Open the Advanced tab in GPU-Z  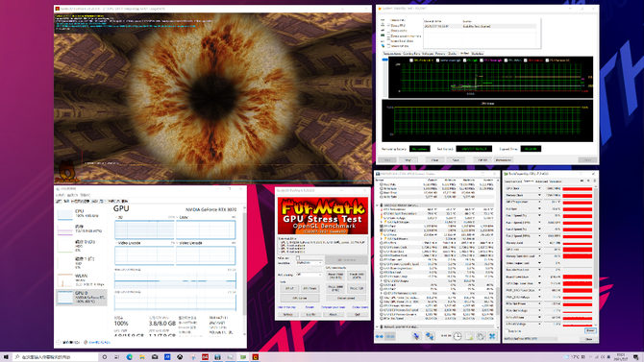[x=541, y=181]
